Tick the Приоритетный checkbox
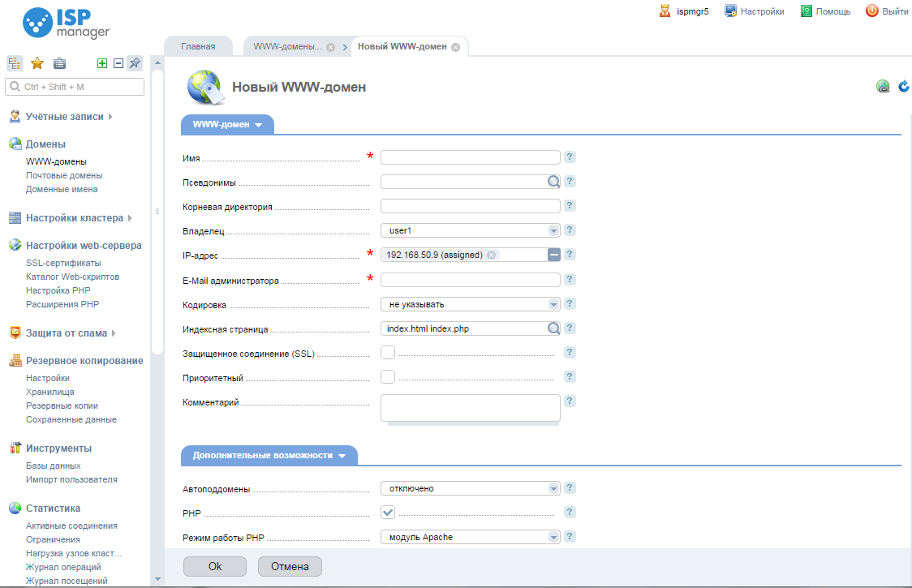 pyautogui.click(x=388, y=376)
